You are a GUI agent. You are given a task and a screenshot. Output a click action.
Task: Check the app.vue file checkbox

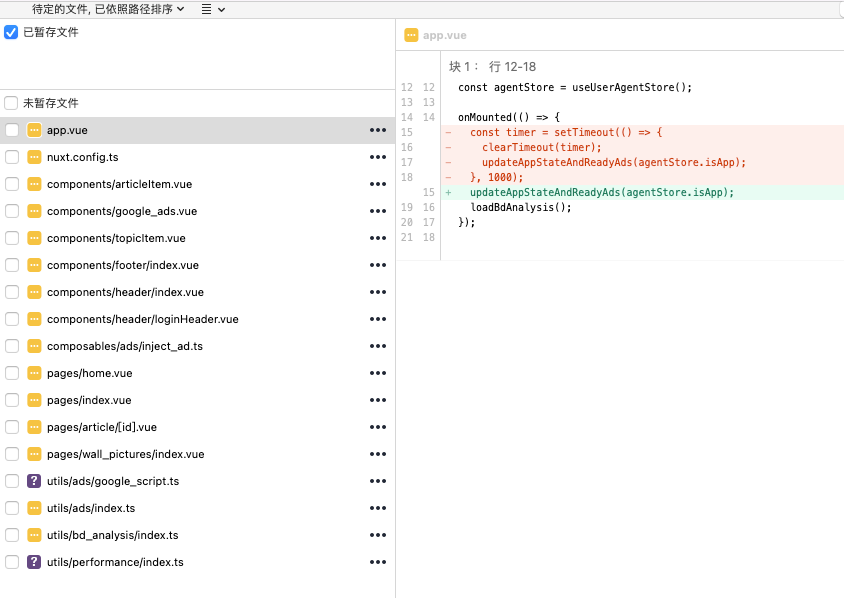click(12, 130)
